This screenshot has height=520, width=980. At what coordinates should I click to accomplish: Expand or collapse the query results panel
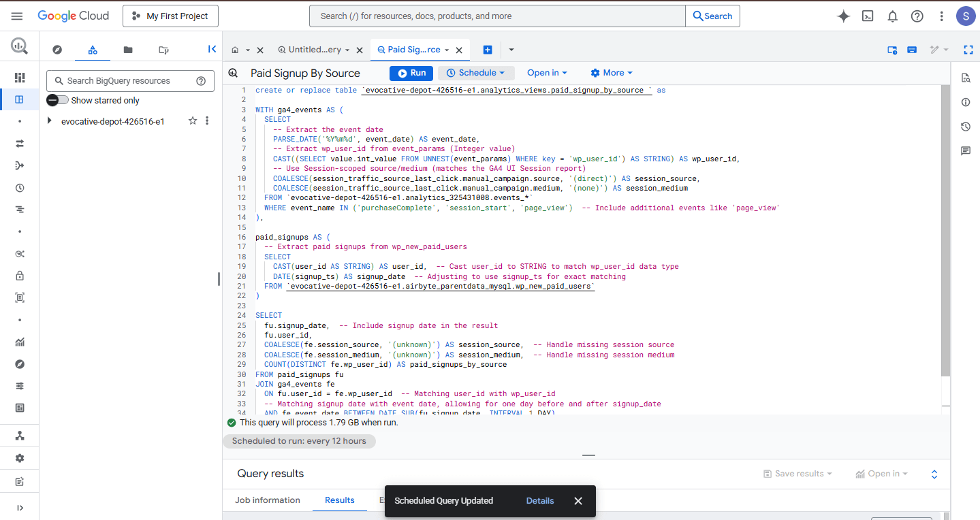[x=934, y=474]
